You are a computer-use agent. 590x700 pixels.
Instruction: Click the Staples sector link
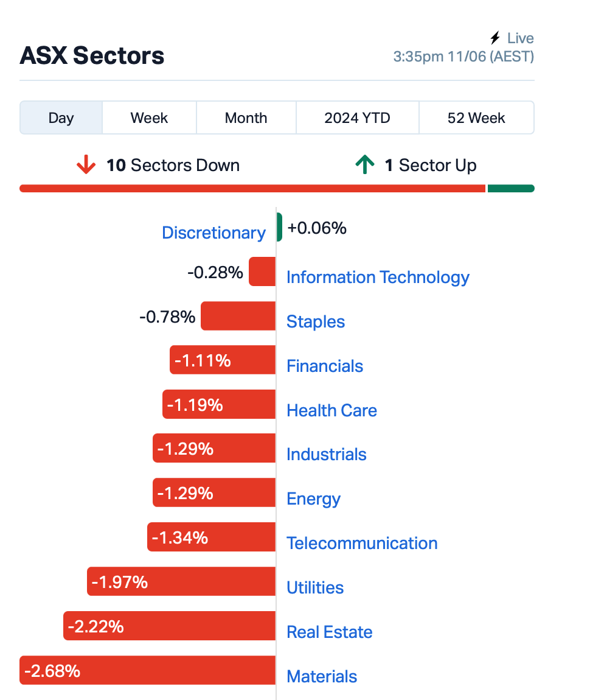tap(316, 321)
